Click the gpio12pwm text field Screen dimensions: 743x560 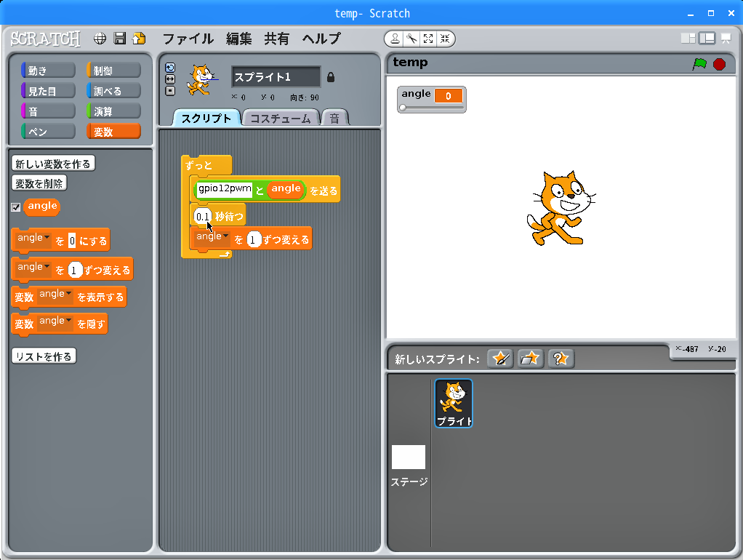[x=224, y=188]
